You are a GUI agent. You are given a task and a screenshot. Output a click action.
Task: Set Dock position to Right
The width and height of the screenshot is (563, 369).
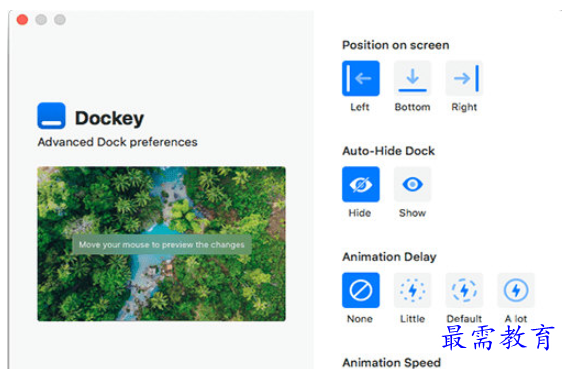464,78
